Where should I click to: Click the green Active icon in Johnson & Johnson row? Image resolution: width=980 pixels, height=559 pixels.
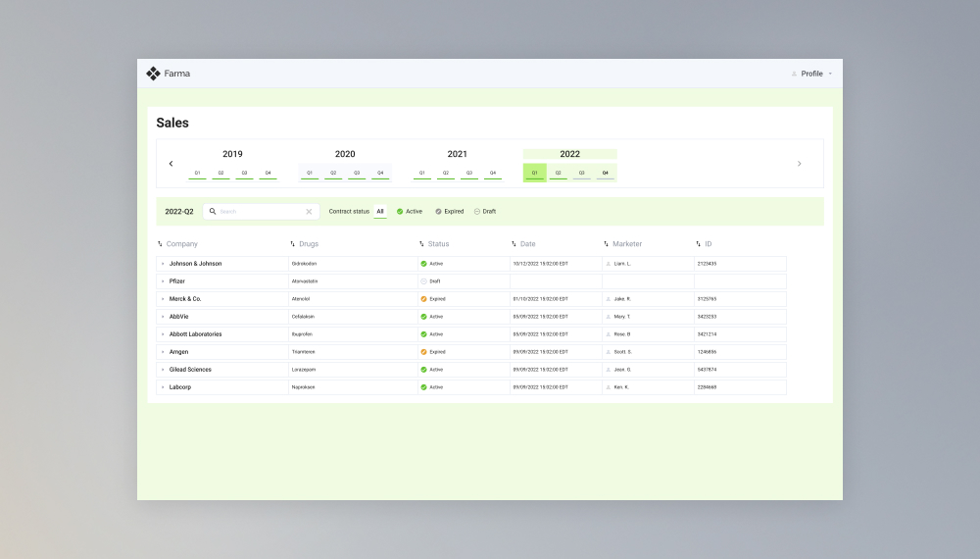coord(423,264)
